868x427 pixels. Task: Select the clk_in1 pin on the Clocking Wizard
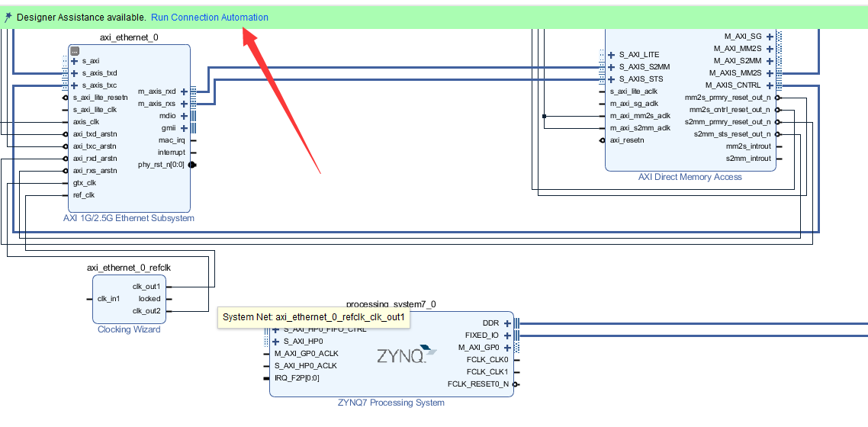pos(108,299)
